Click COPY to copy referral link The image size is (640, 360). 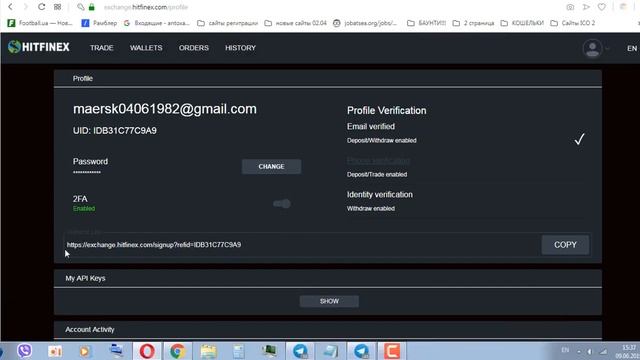point(565,245)
